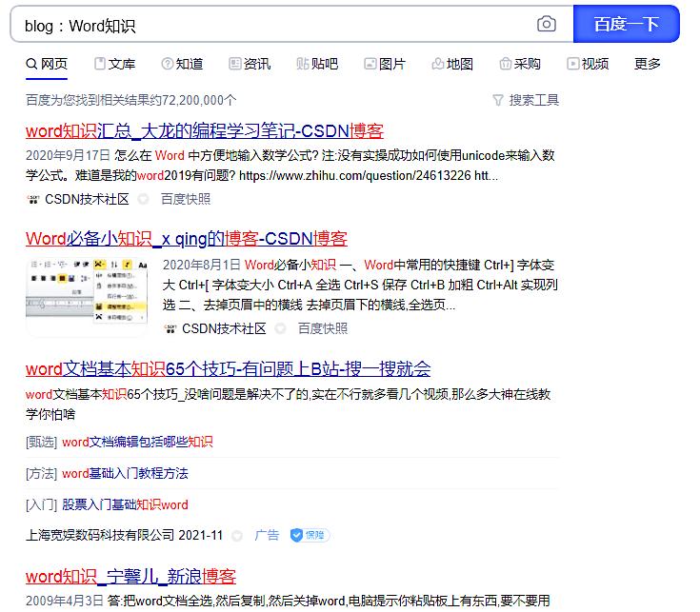Viewport: 700px width, 612px height.
Task: Open the 贴吧 tab
Action: click(x=317, y=64)
